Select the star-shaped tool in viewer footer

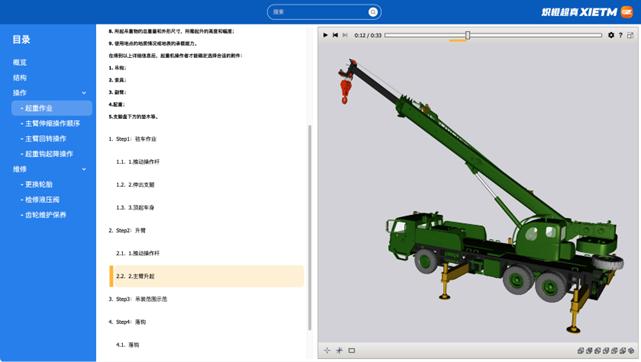339,350
